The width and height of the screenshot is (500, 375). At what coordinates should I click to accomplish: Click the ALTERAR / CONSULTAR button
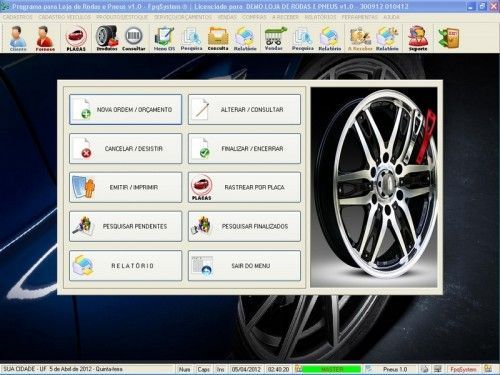tap(244, 109)
